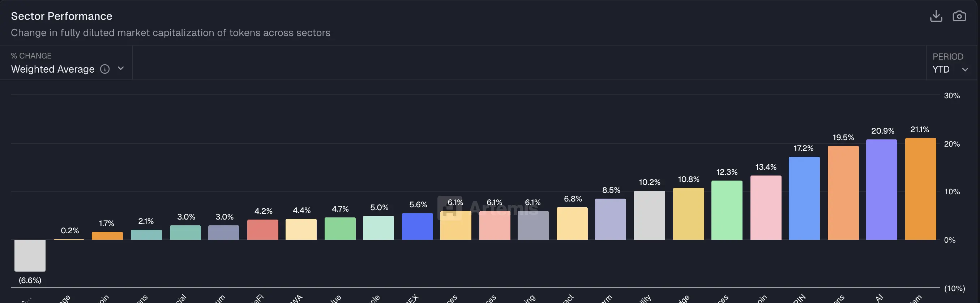Click the DePIN bar showing 17.2%
The width and height of the screenshot is (980, 303).
click(804, 198)
